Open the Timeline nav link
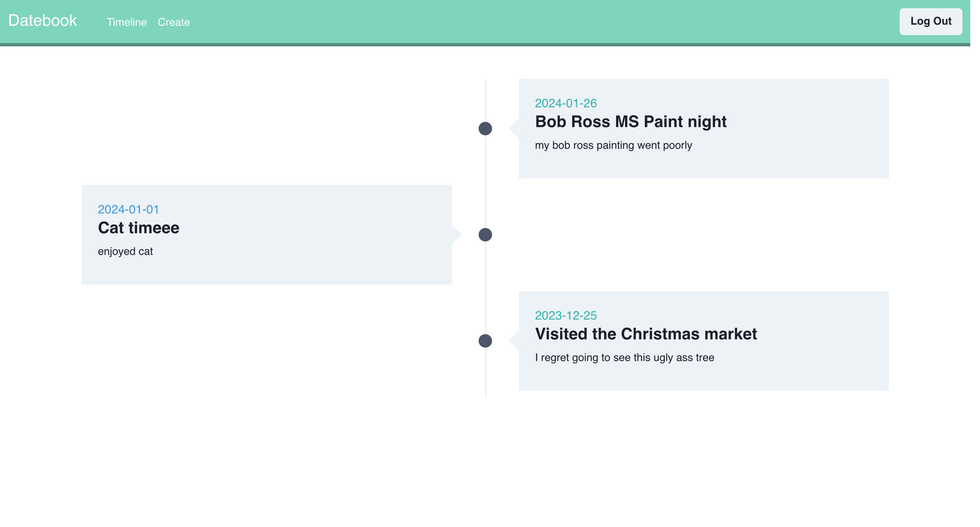The height and width of the screenshot is (527, 980). [x=126, y=22]
